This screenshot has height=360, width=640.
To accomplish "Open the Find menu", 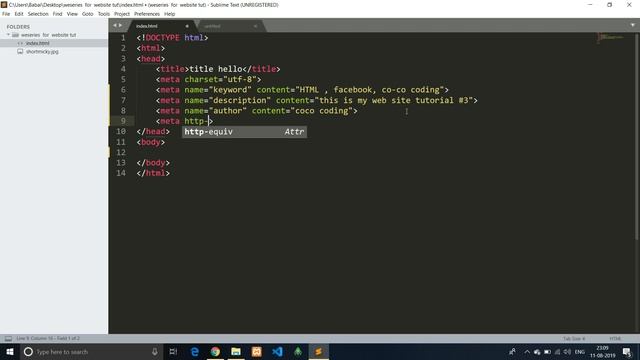I will point(57,14).
